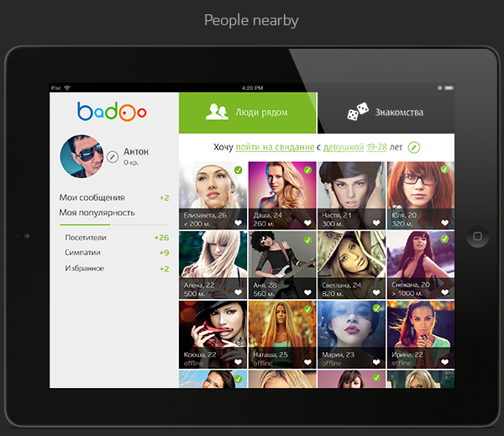Viewport: 504px width, 436px height.
Task: Like Даша, 24 with heart icon
Action: click(x=307, y=223)
